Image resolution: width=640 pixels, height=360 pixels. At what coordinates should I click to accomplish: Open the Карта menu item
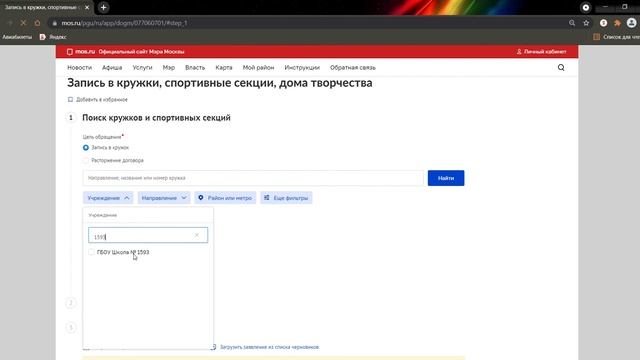224,67
